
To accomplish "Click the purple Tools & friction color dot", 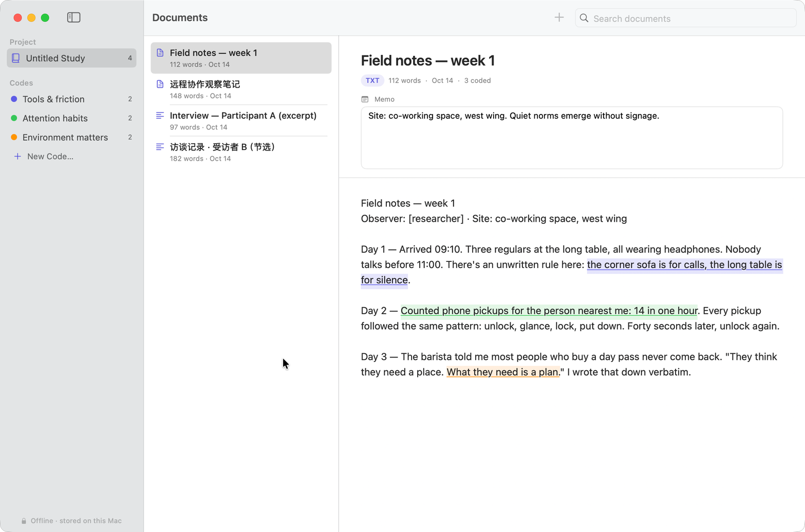I will pos(14,99).
